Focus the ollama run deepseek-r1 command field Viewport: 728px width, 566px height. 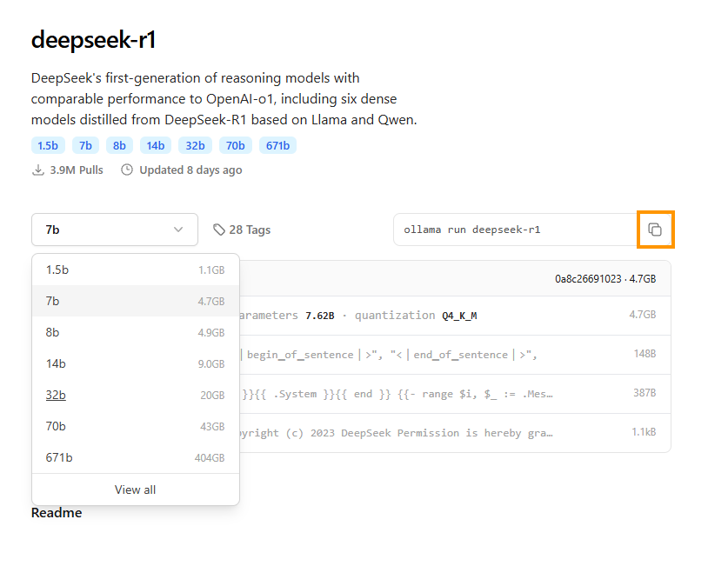(516, 230)
